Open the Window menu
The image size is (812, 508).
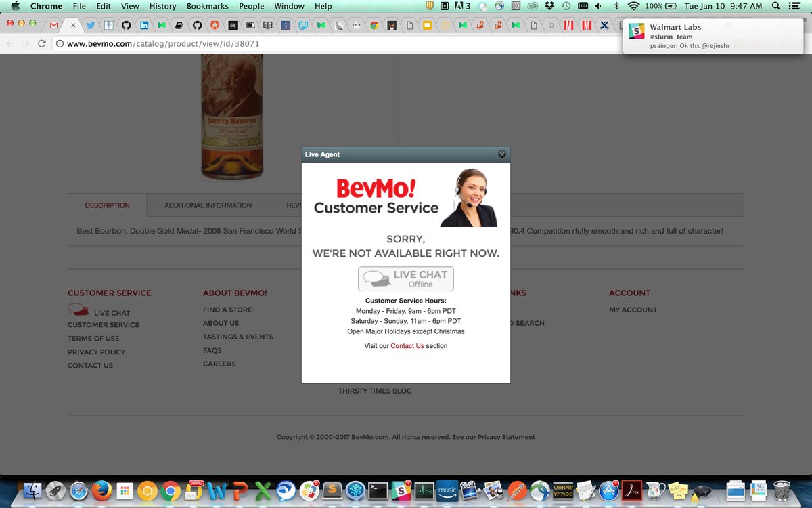[289, 6]
